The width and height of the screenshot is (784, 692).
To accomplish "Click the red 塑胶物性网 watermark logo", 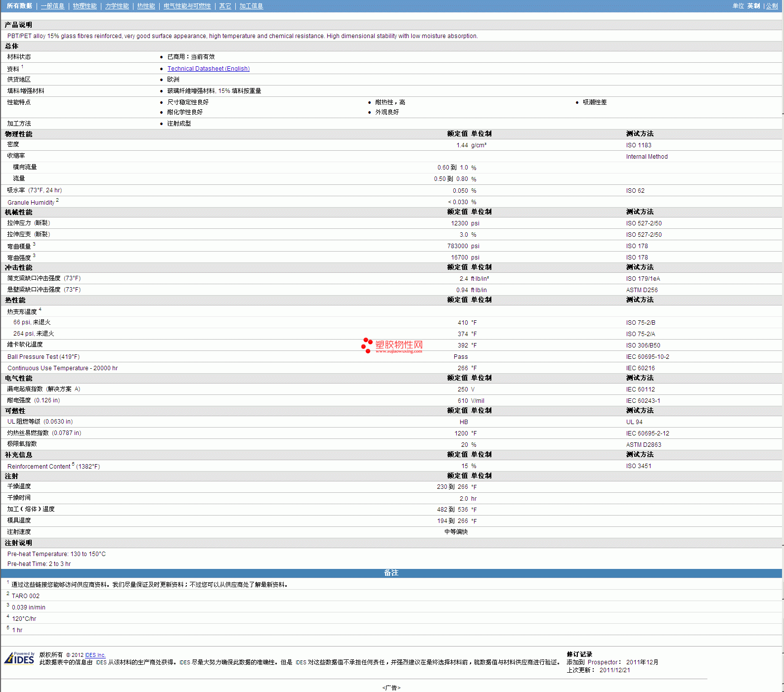I will 392,346.
